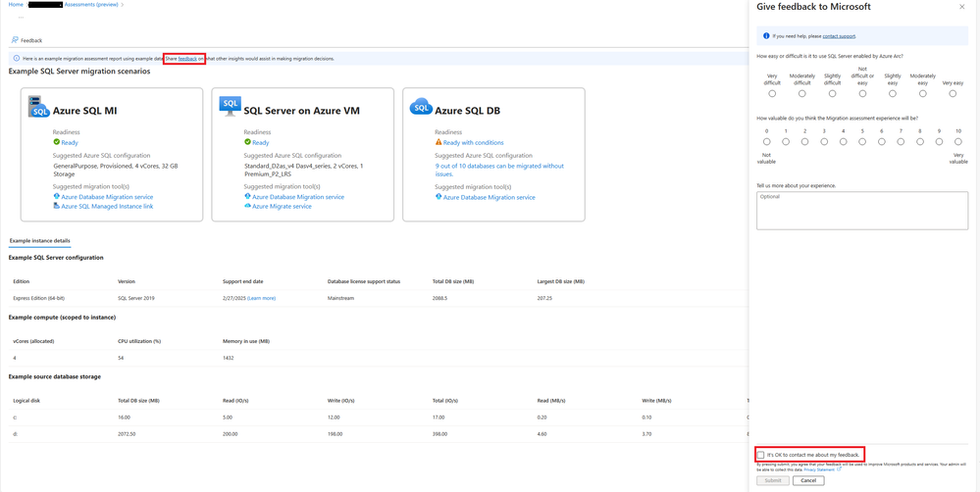Viewport: 980px width, 492px height.
Task: Click the Cancel button
Action: (808, 481)
